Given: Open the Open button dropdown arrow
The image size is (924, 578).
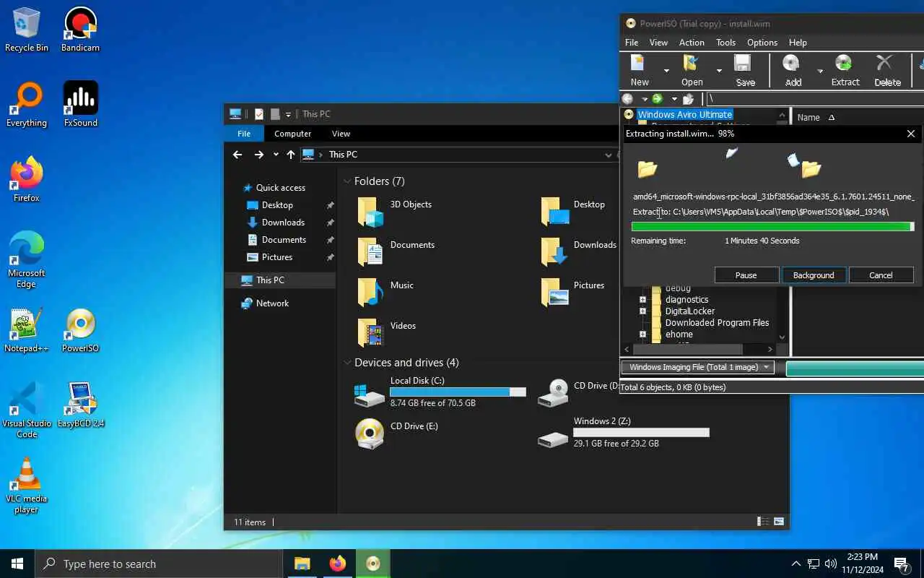Looking at the screenshot, I should coord(719,71).
